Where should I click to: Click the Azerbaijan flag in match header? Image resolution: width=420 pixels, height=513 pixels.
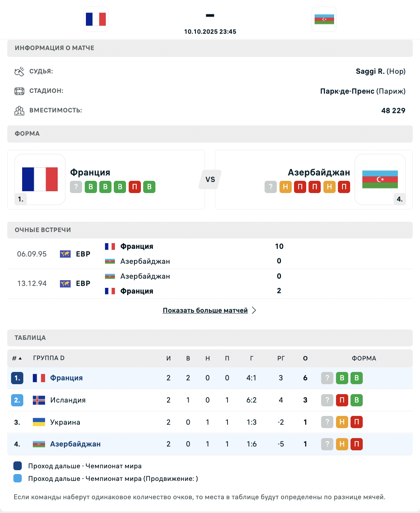324,19
